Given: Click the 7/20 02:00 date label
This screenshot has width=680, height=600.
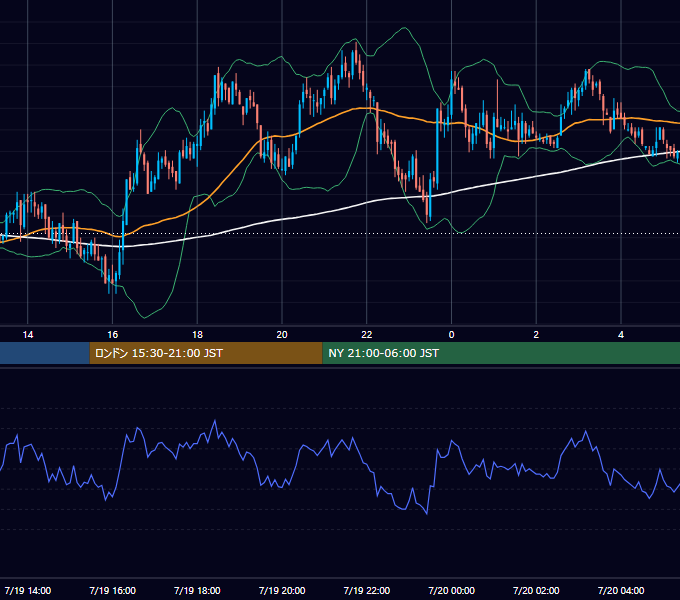Looking at the screenshot, I should coord(536,590).
